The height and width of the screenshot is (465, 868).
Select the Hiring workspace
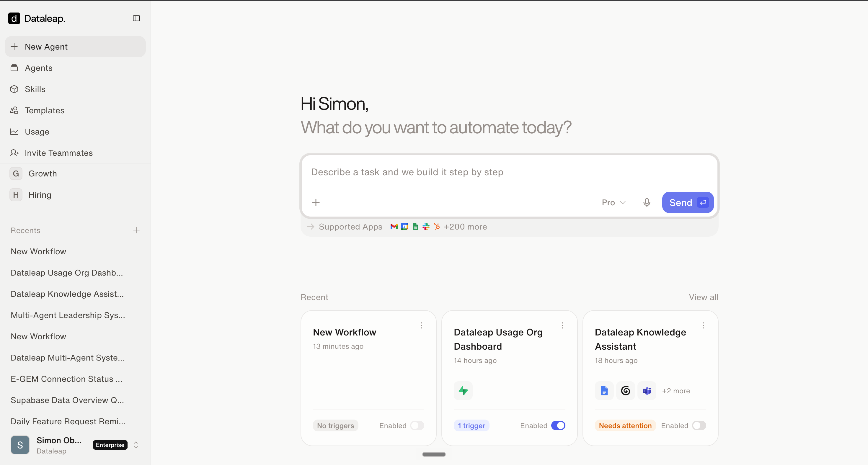coord(75,195)
